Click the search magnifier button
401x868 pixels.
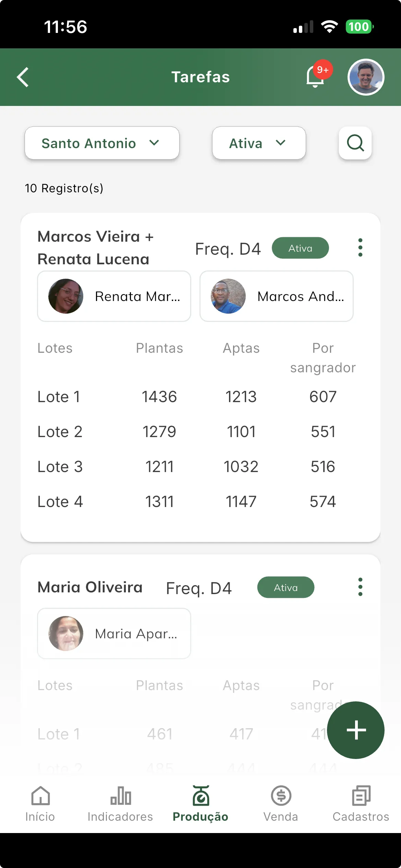[355, 143]
